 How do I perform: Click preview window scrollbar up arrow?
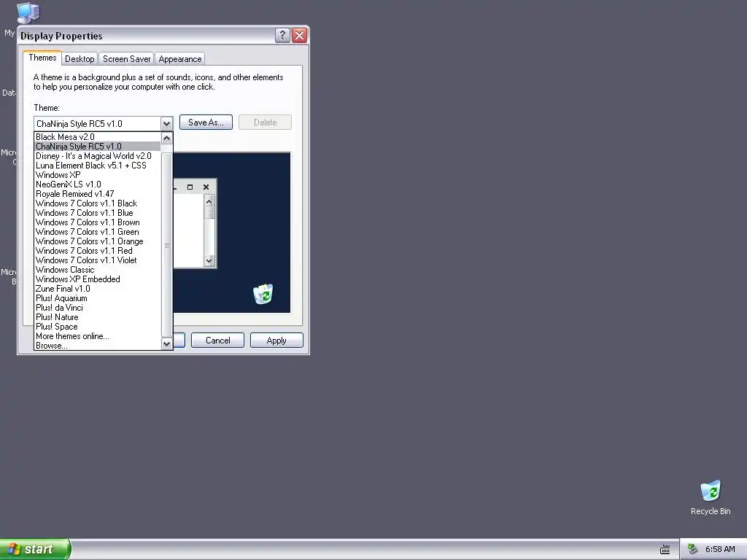pos(209,201)
